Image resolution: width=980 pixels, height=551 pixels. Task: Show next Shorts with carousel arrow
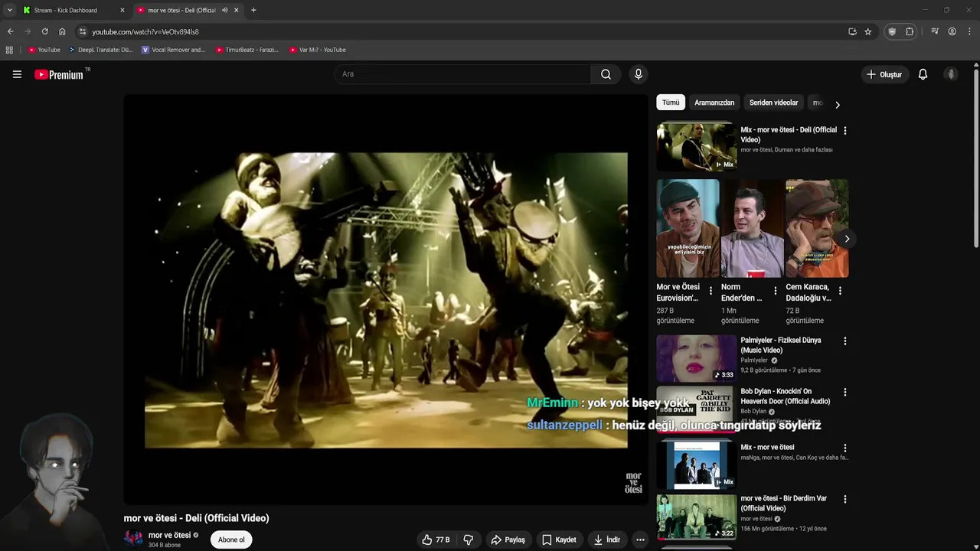pos(846,239)
